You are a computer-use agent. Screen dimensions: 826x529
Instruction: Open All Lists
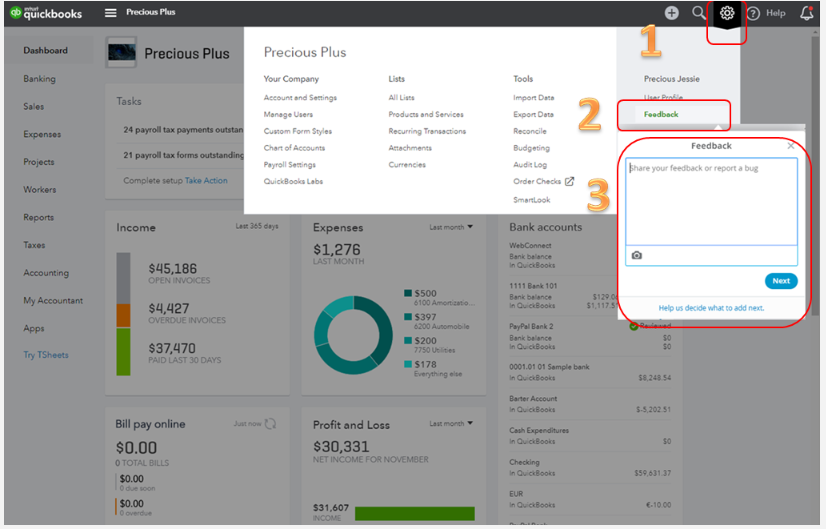[x=401, y=97]
